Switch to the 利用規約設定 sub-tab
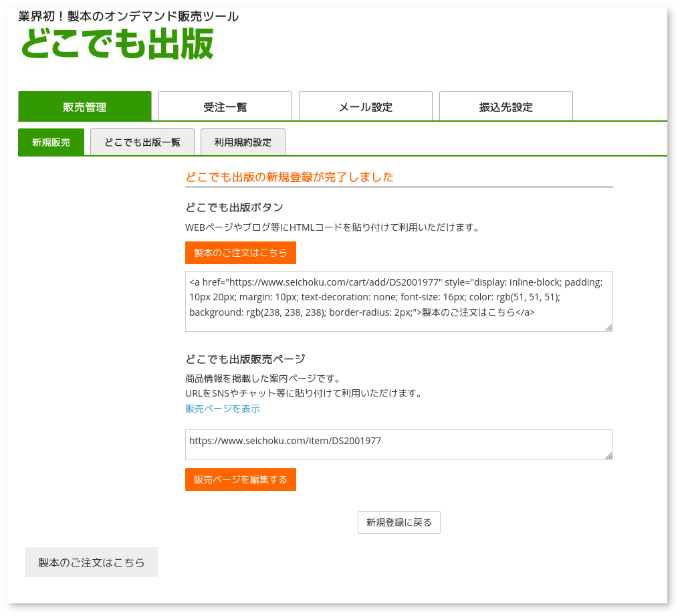Viewport: 680px width, 616px height. coord(243,142)
